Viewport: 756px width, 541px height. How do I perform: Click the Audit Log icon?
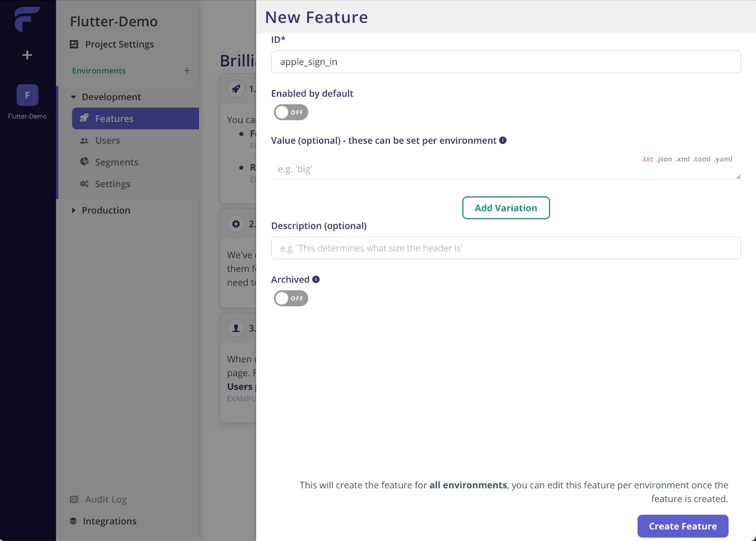[74, 499]
